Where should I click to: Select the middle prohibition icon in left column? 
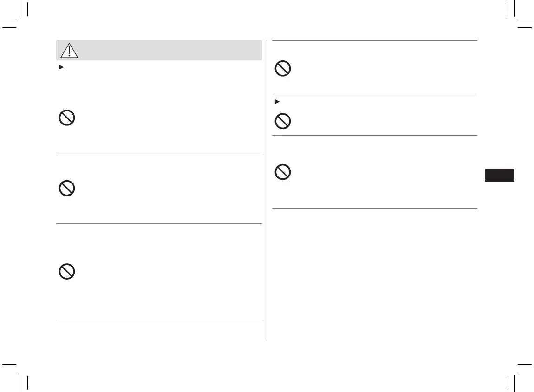67,188
